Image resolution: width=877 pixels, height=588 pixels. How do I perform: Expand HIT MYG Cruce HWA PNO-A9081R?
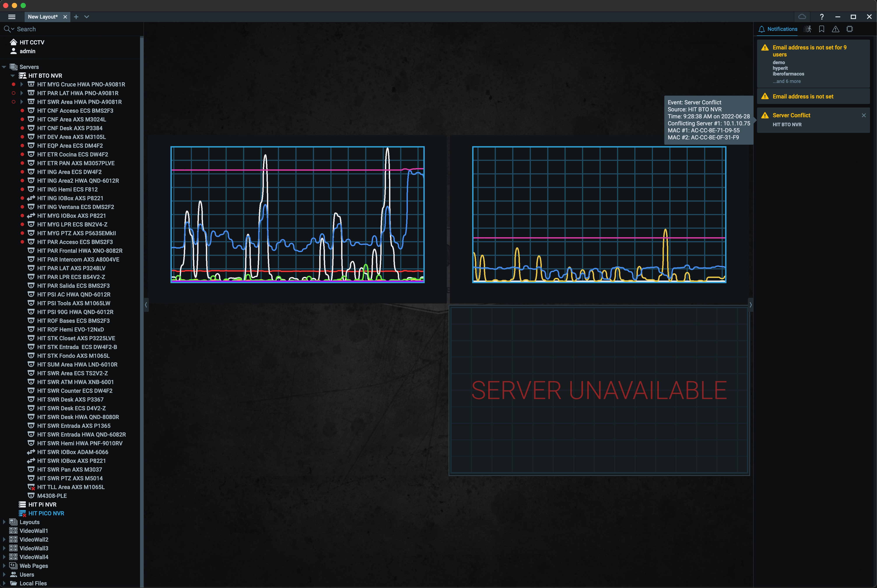[21, 84]
